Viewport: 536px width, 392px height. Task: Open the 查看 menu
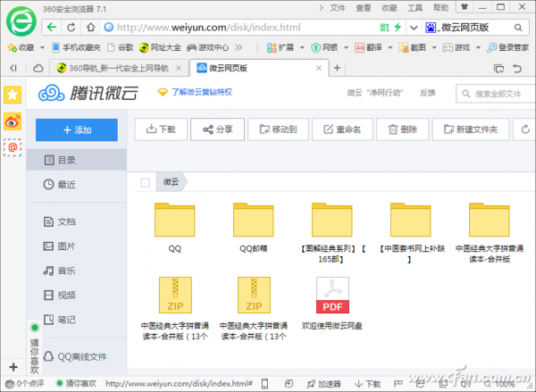pos(363,7)
